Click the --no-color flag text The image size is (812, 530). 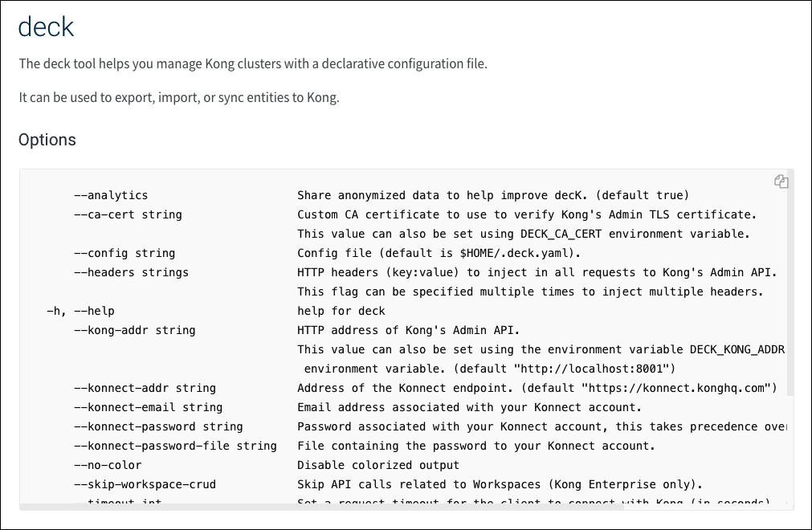pyautogui.click(x=108, y=465)
